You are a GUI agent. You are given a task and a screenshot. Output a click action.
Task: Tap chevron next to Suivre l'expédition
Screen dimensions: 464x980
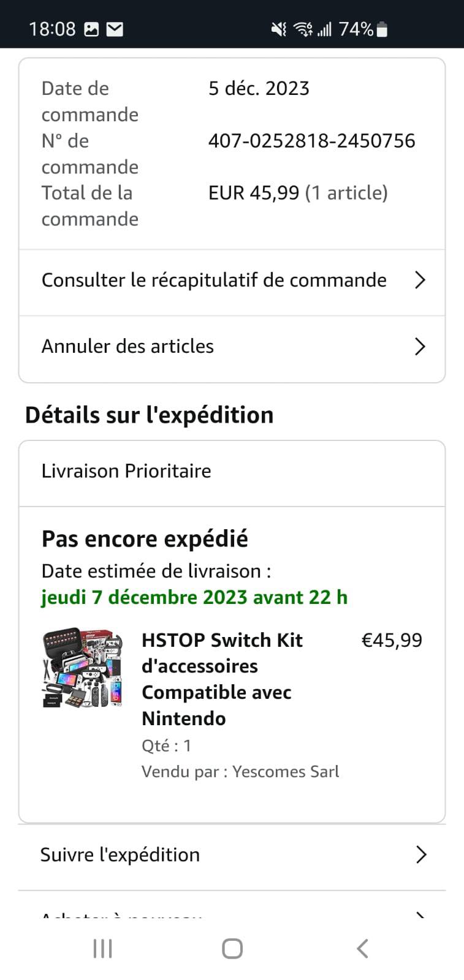[420, 854]
